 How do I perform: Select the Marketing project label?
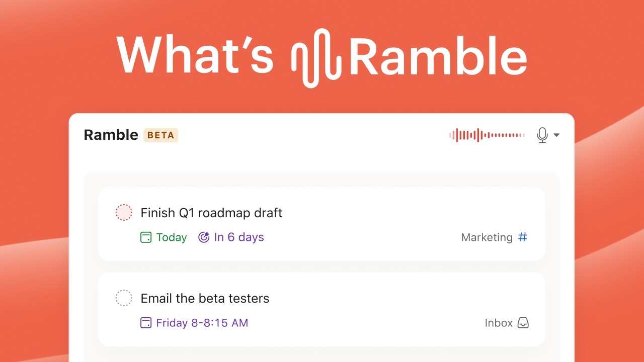[486, 237]
